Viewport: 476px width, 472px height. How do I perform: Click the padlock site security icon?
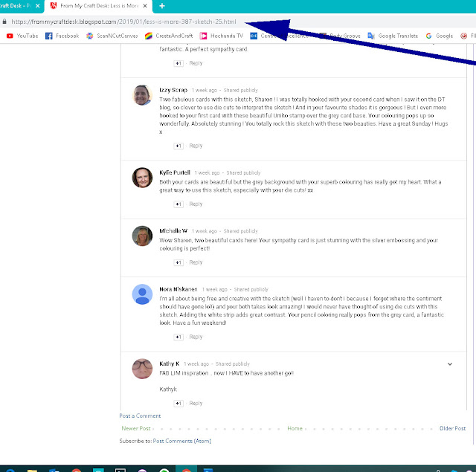click(4, 22)
